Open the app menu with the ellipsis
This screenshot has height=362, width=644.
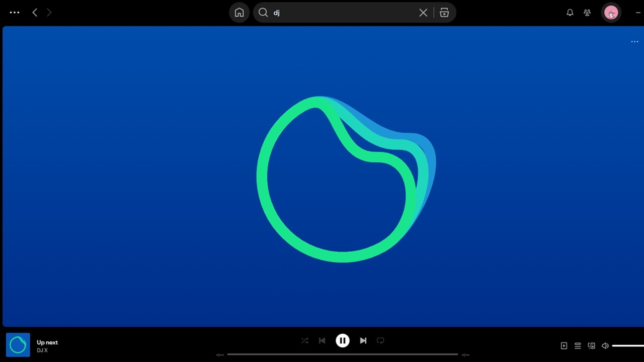point(14,13)
